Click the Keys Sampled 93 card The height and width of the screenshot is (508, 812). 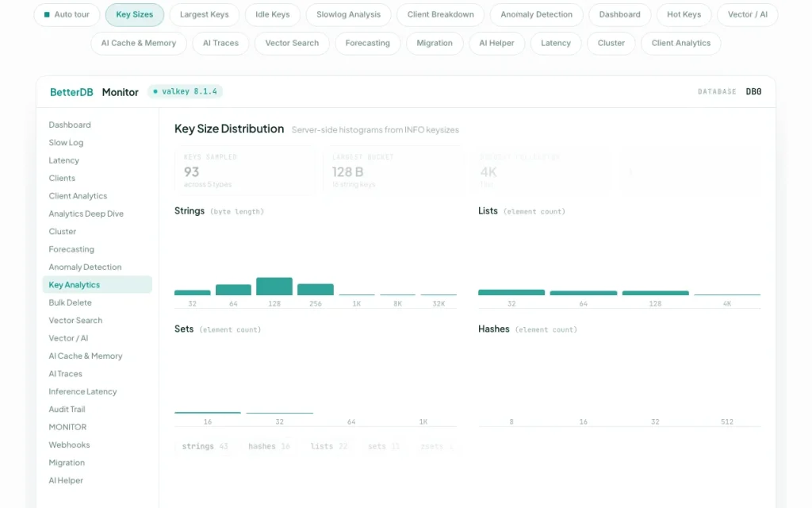point(244,171)
